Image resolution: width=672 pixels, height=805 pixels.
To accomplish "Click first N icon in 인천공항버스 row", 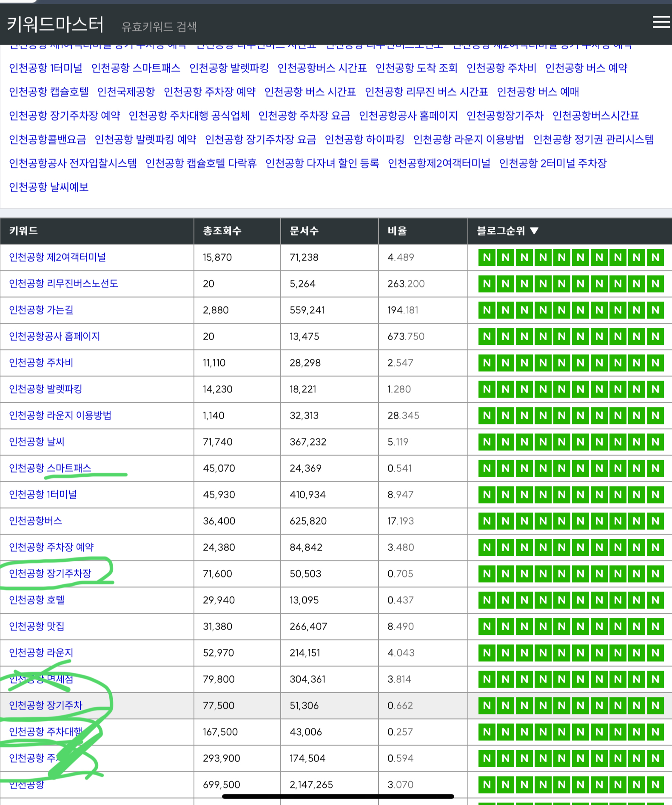I will click(487, 521).
